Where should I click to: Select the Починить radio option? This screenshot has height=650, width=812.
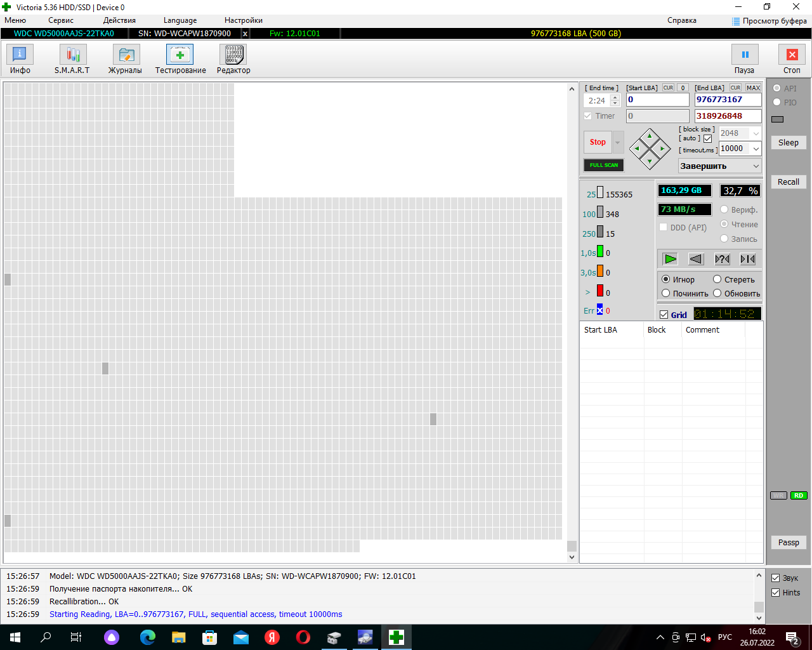click(666, 293)
